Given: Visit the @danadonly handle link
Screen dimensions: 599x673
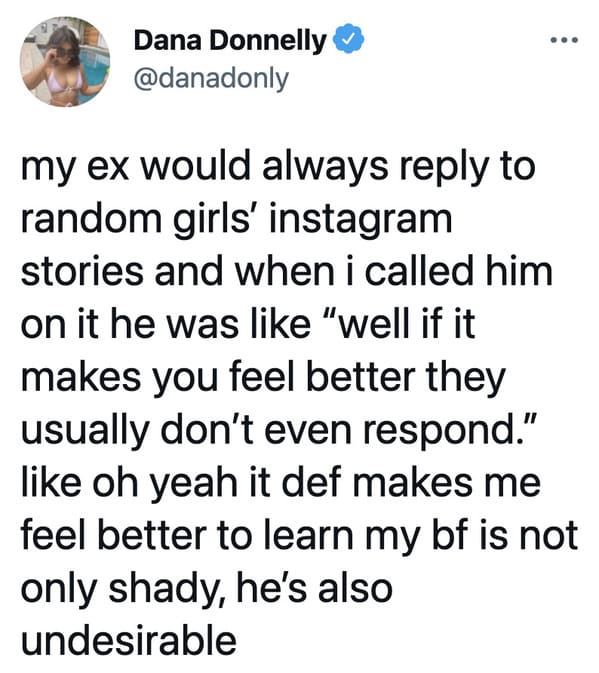Looking at the screenshot, I should pos(212,79).
